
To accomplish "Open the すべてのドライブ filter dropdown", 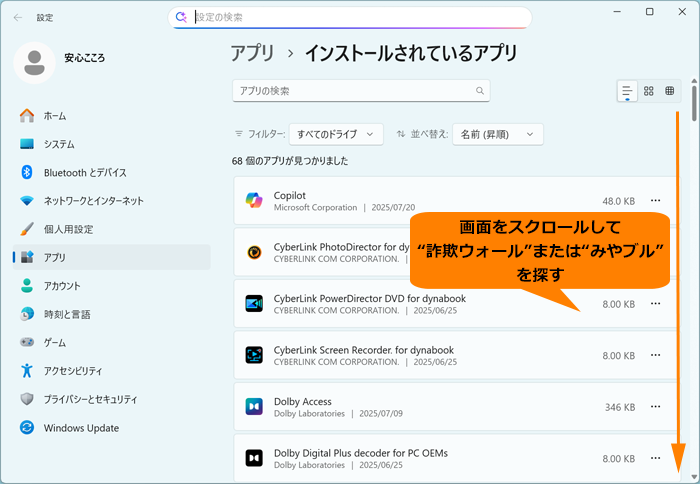I will [336, 134].
